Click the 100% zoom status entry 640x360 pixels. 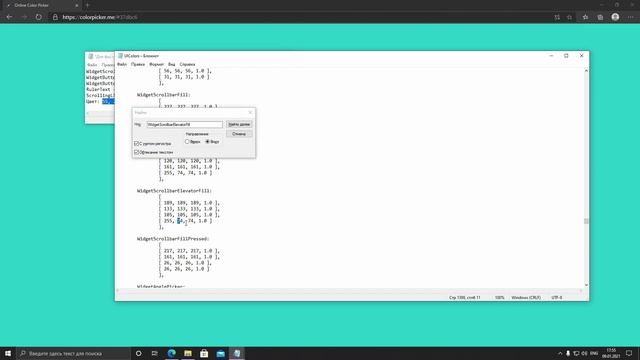coord(500,298)
